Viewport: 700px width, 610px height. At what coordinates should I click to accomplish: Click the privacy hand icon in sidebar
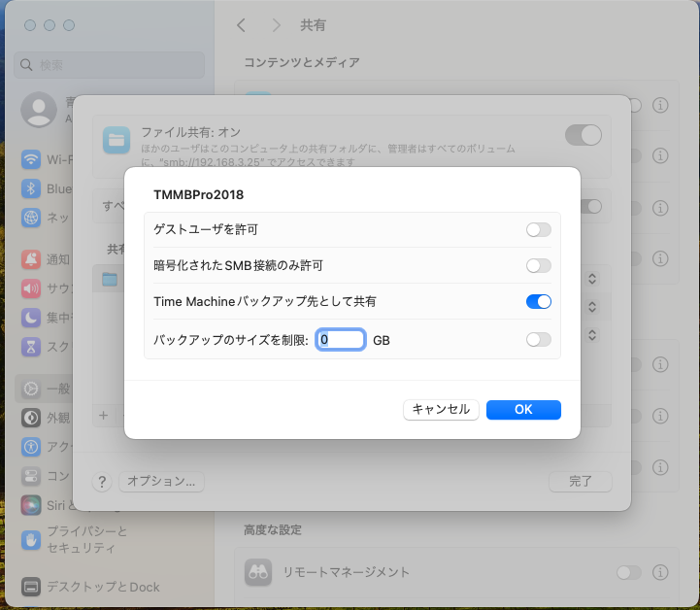coord(31,539)
